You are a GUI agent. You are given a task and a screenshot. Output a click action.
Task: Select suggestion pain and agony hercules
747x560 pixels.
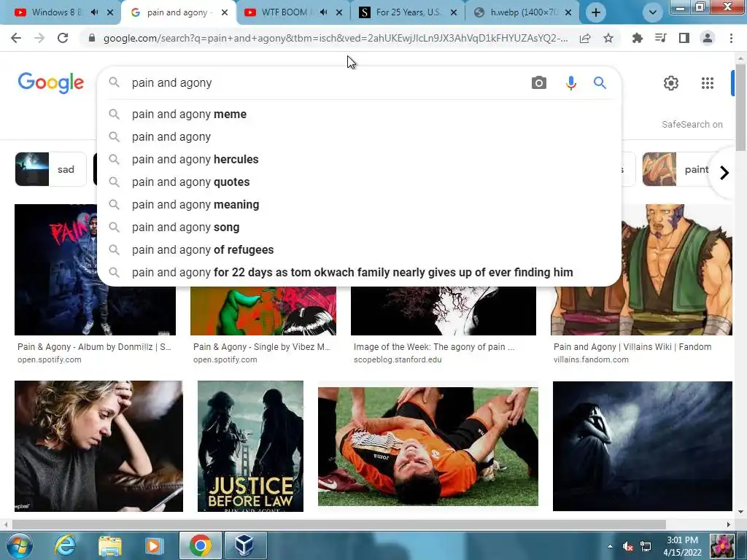coord(359,160)
